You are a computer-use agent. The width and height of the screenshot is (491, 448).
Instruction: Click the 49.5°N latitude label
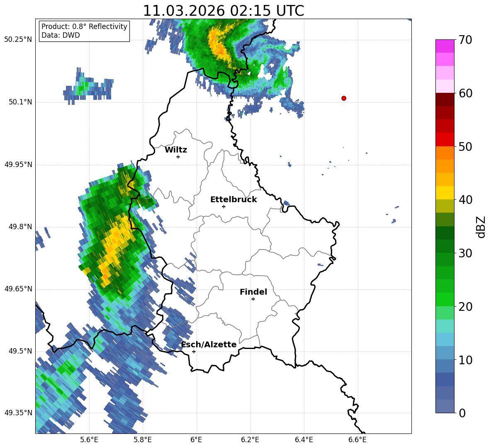point(20,351)
